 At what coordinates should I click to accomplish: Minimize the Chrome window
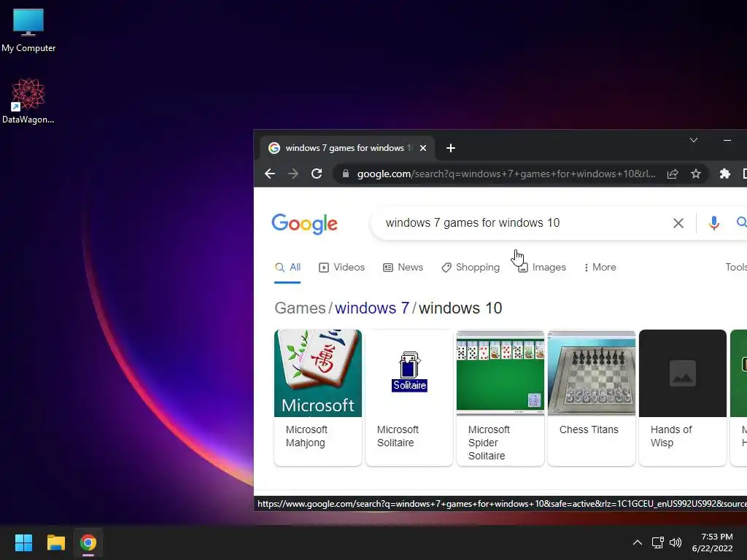click(727, 141)
